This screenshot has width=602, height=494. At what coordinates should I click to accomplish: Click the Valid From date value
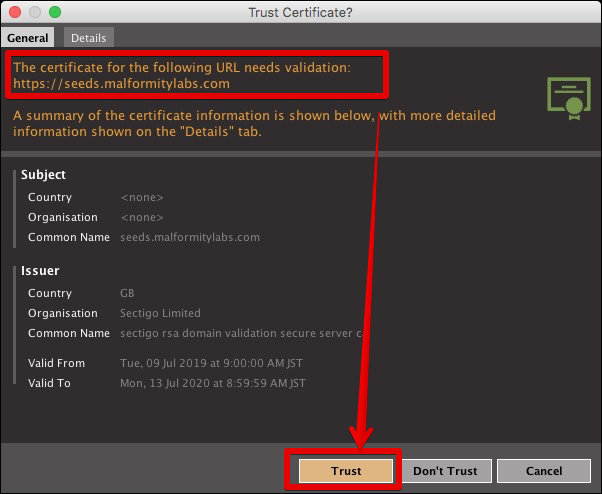pos(211,363)
